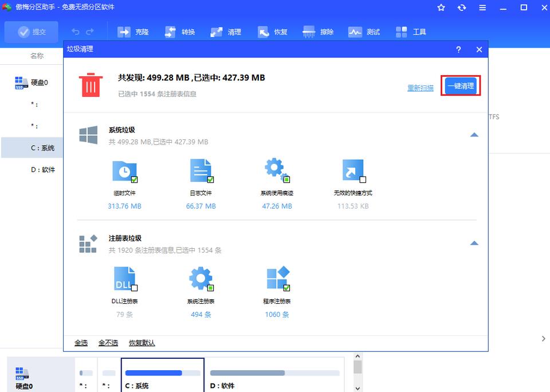Click the red trash can icon

point(90,84)
